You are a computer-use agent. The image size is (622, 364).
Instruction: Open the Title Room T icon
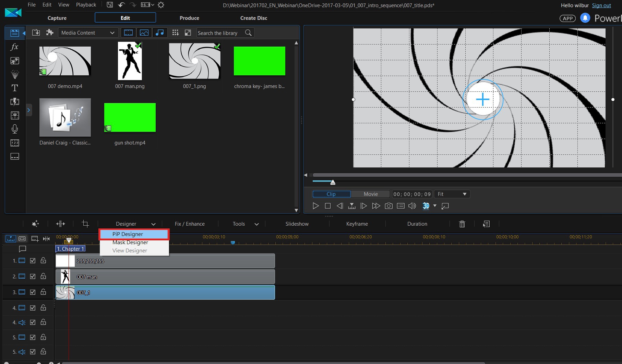(14, 88)
